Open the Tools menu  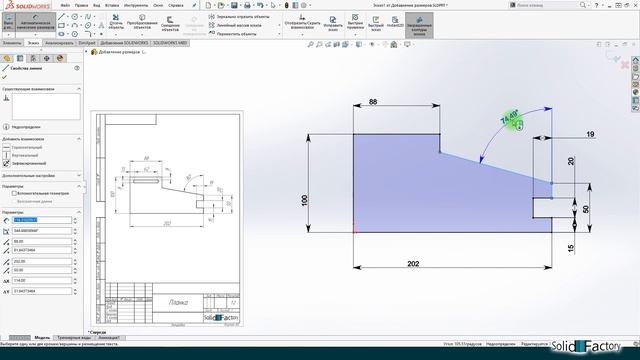tap(136, 5)
